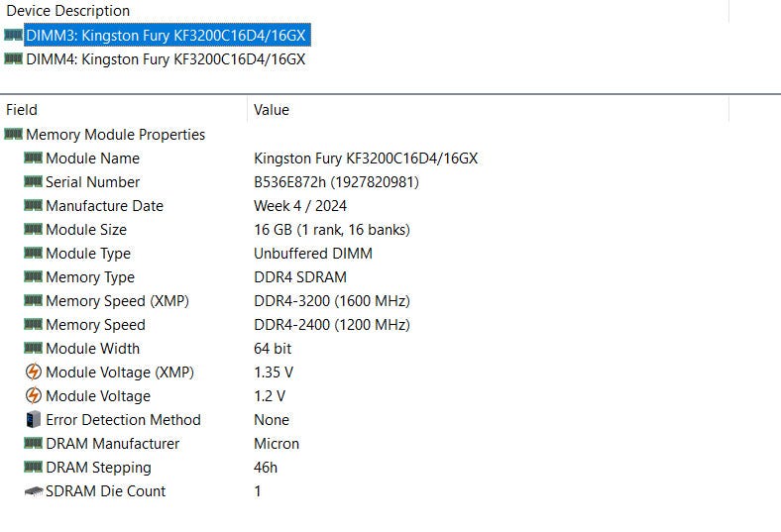Click the icon next to Module Type
The image size is (781, 532).
click(33, 253)
